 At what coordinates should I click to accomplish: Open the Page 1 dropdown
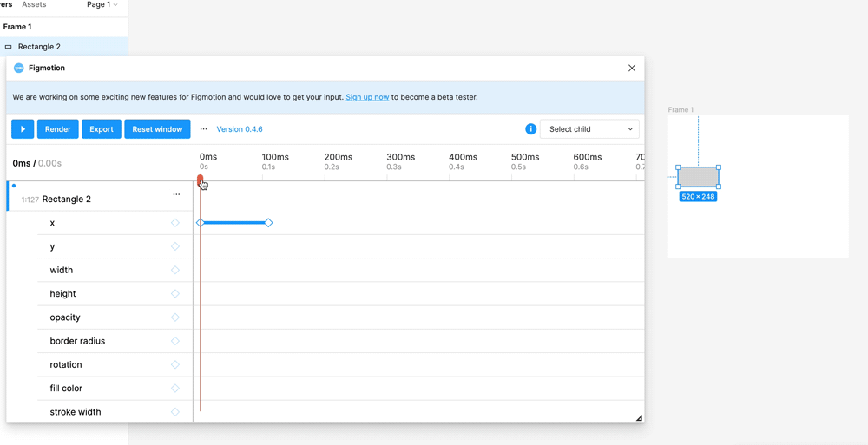point(102,4)
